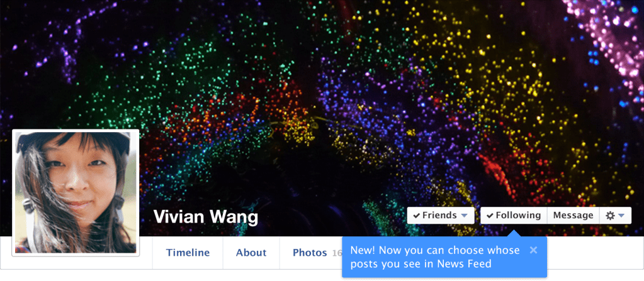Open Vivian Wang's profile picture

[76, 193]
